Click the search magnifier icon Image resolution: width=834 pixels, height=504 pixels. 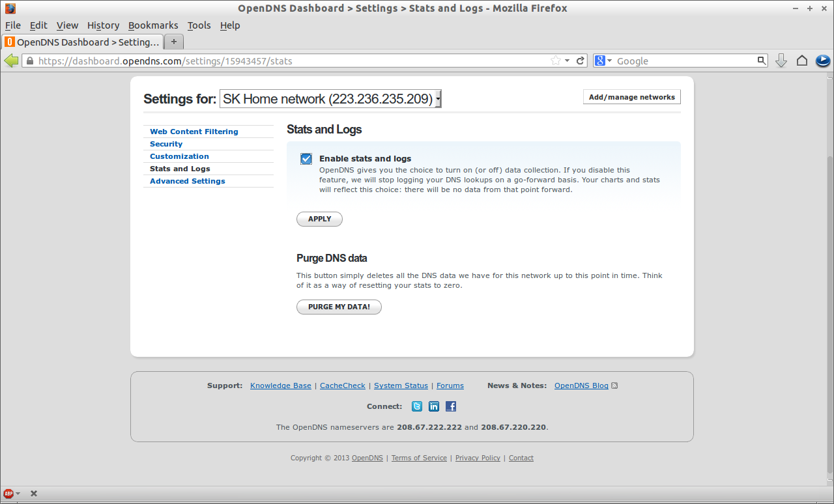(762, 61)
